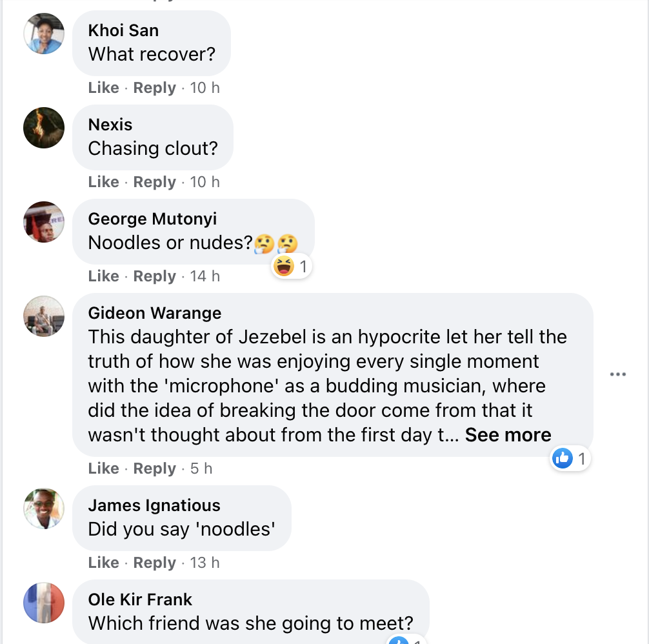Click Ole Kir Frank's profile picture

(44, 603)
